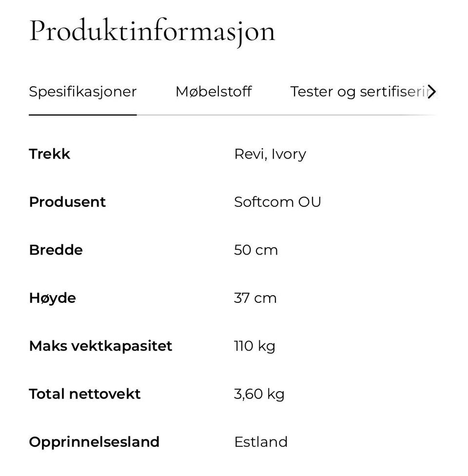Click the right chevron arrow in tabs

(x=431, y=92)
